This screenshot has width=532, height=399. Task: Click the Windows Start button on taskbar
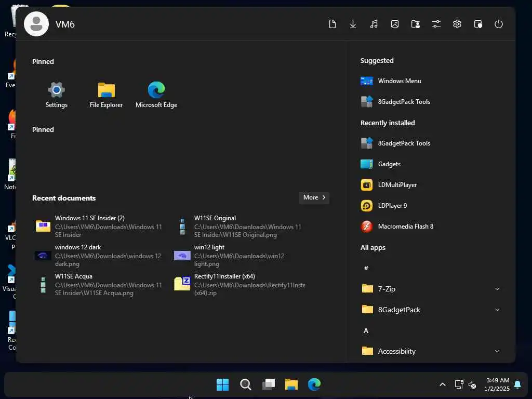[222, 384]
